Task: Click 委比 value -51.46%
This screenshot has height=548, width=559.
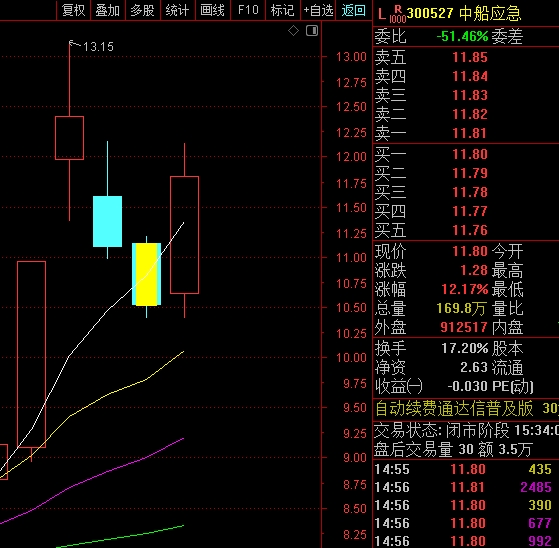Action: 462,36
